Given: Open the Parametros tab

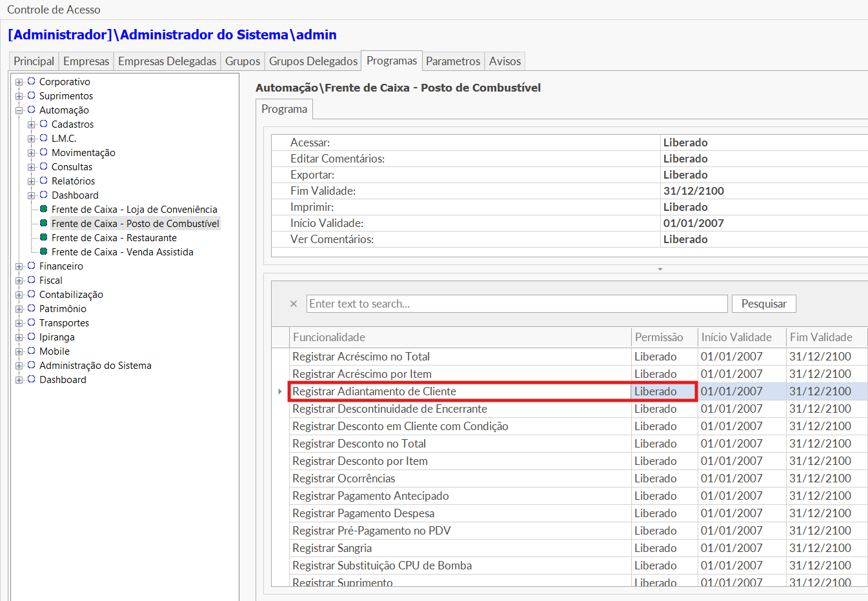Looking at the screenshot, I should pyautogui.click(x=452, y=61).
